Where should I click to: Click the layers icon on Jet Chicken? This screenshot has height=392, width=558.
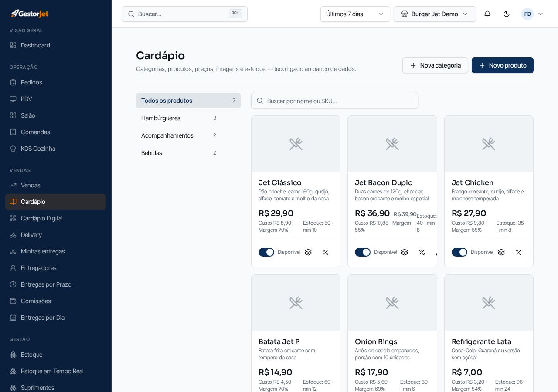coord(501,252)
